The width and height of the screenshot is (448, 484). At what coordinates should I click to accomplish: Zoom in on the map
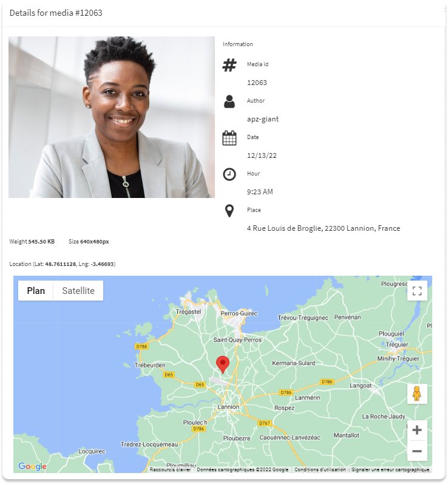pyautogui.click(x=417, y=430)
